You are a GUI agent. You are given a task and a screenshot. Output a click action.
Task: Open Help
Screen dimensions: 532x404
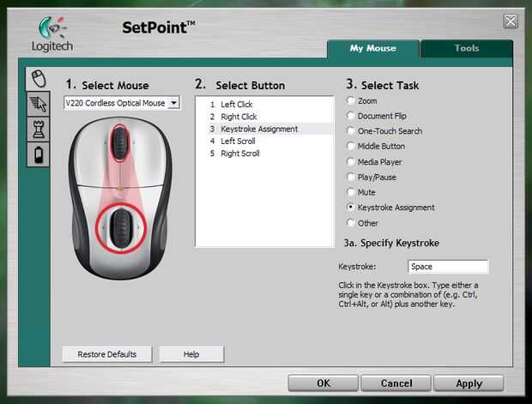pos(191,354)
